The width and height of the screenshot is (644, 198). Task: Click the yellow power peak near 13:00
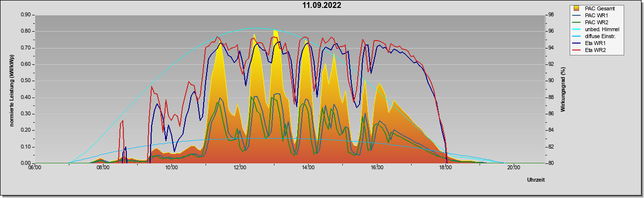pyautogui.click(x=275, y=33)
